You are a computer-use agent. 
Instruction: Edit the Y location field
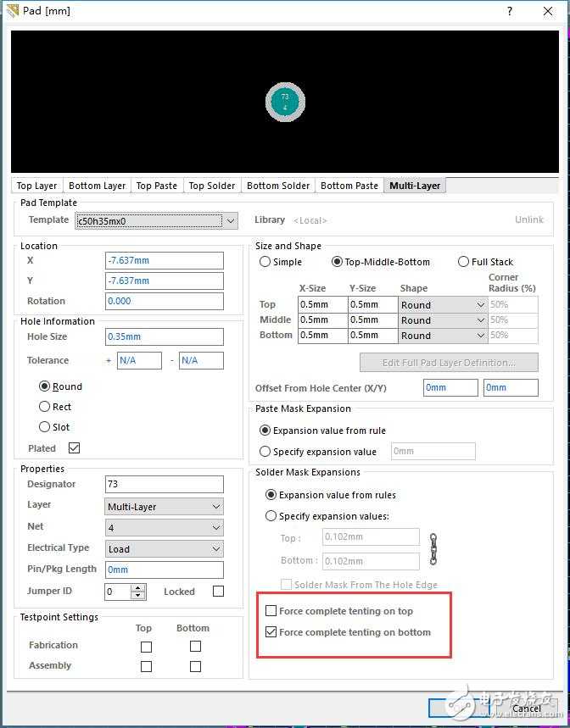[164, 281]
